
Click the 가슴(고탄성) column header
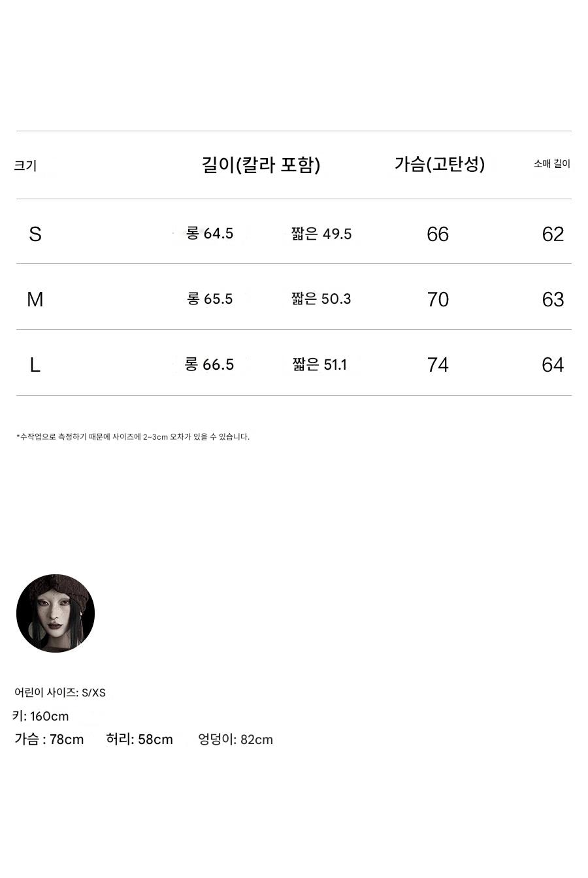(439, 164)
